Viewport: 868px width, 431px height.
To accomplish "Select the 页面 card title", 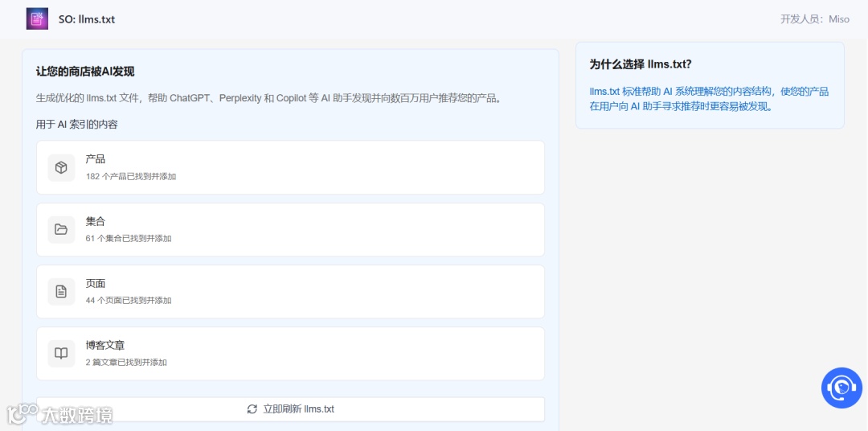I will 95,283.
